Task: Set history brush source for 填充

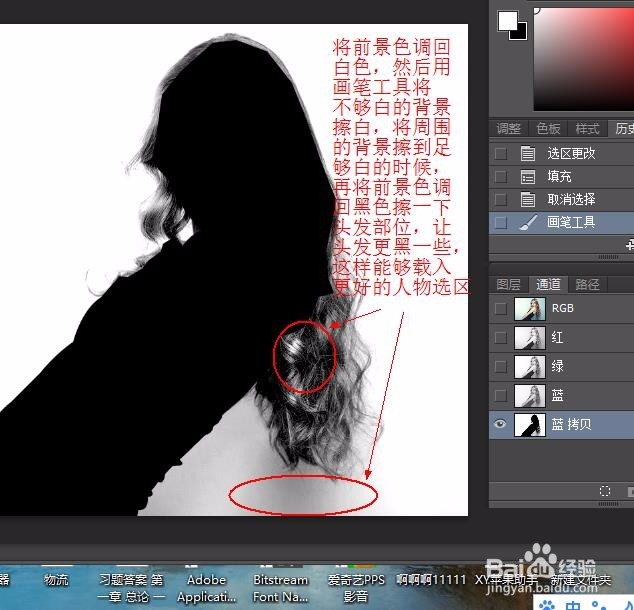Action: point(501,176)
